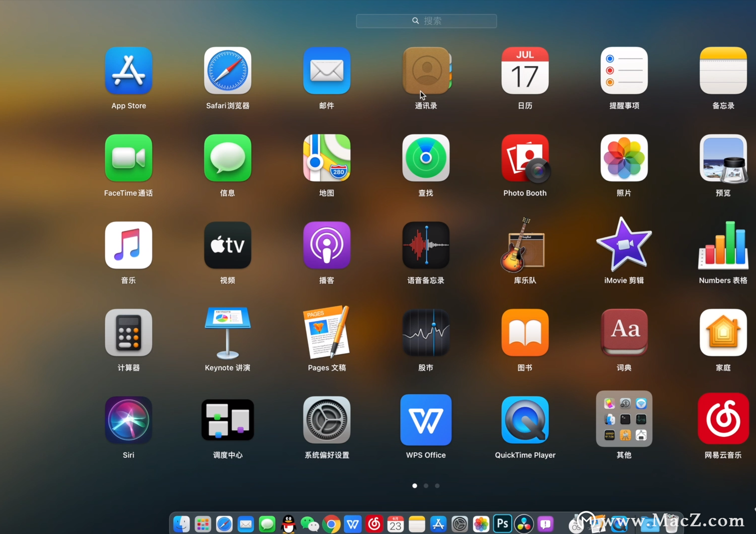This screenshot has height=534, width=756.
Task: Open purple Feedback icon in Dock
Action: click(545, 524)
